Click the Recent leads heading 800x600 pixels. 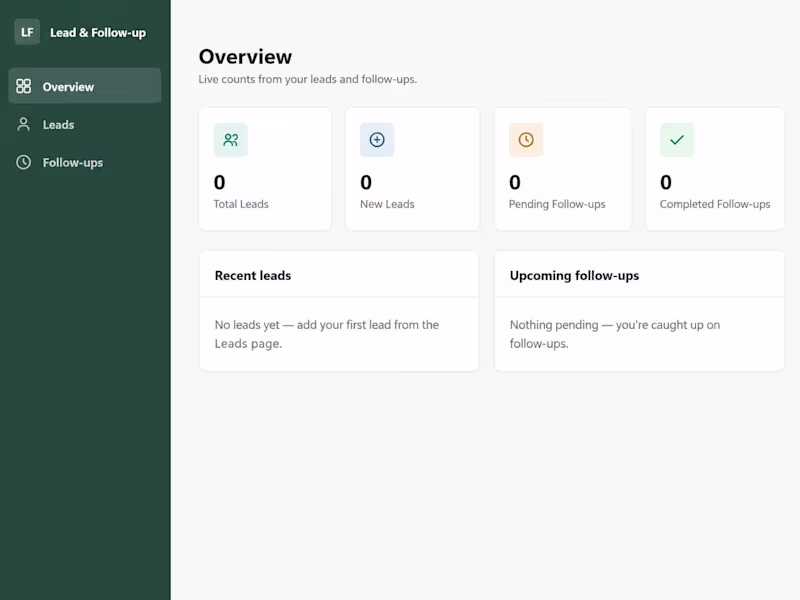[253, 276]
